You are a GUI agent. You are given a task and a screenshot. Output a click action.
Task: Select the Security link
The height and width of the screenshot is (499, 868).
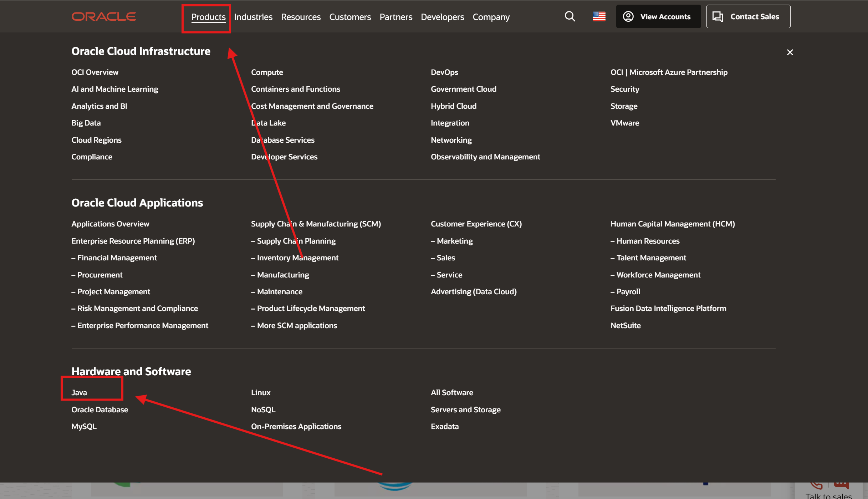[x=624, y=89]
